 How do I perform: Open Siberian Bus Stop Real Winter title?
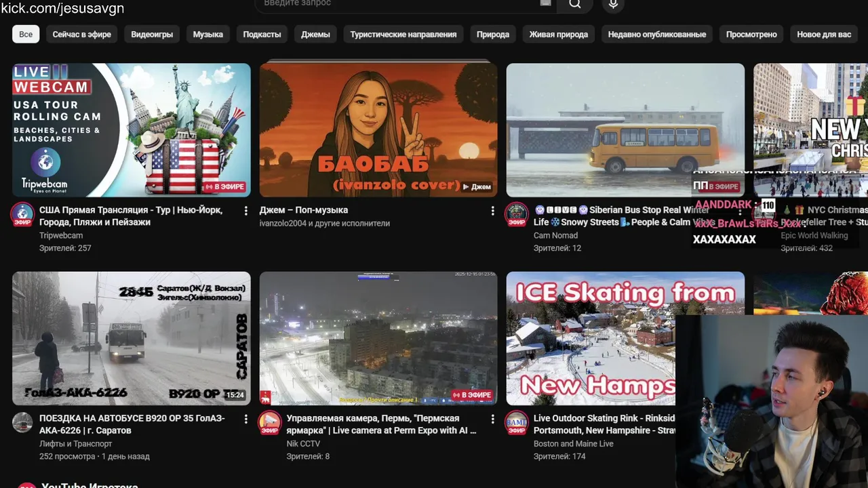pos(621,216)
